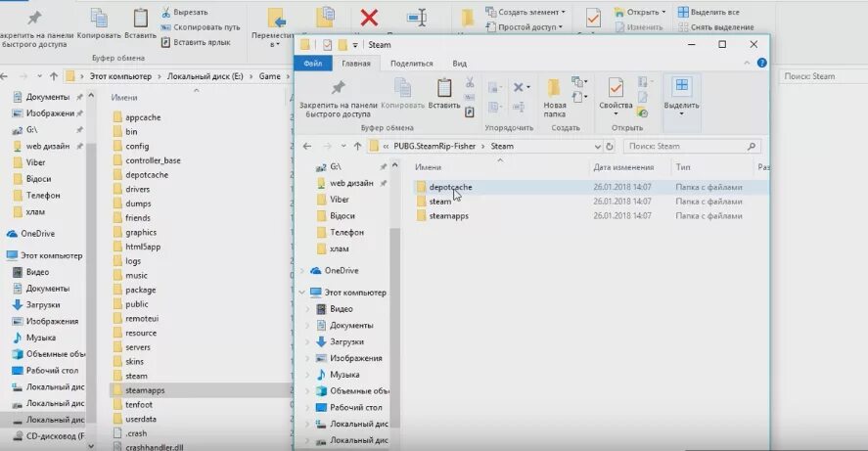Select html5app folder in background window

[x=143, y=247]
